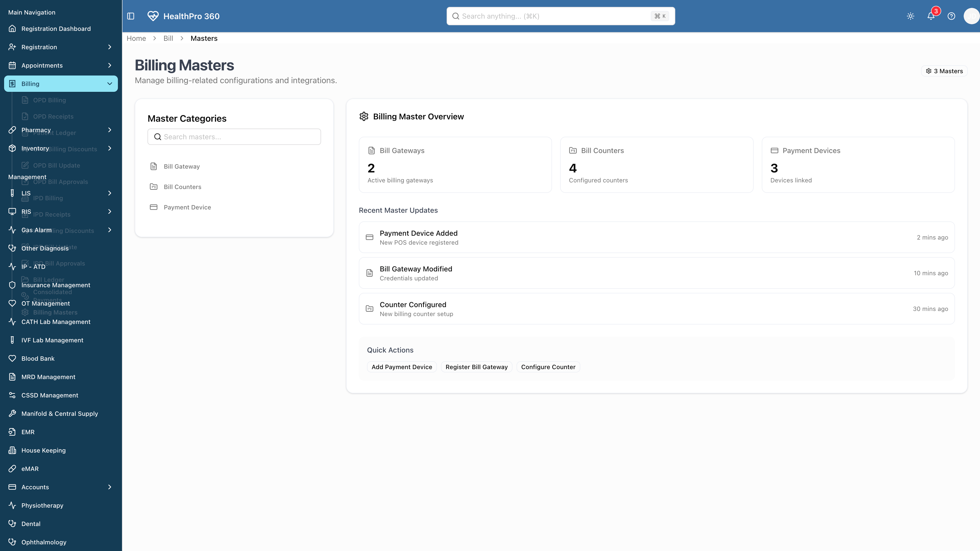Viewport: 980px width, 551px height.
Task: Expand the Gas Alarm menu chevron
Action: pos(109,230)
